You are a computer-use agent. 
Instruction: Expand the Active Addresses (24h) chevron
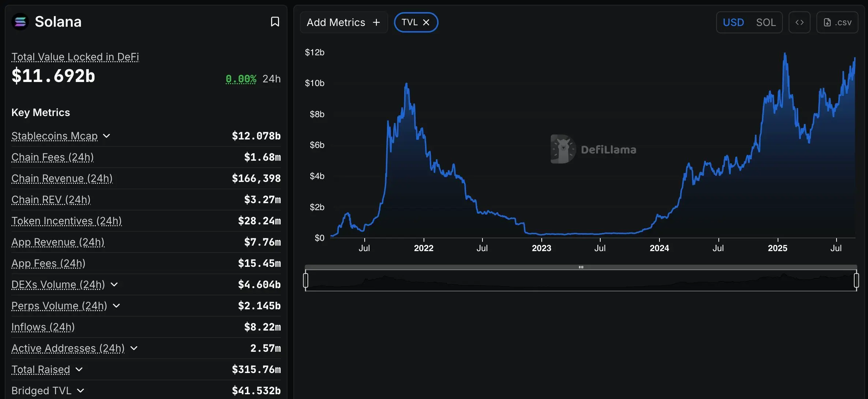click(x=134, y=348)
